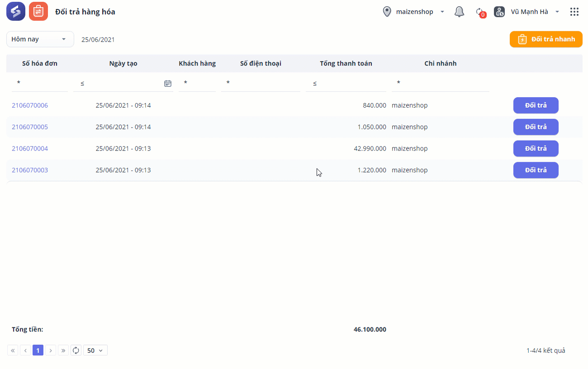The width and height of the screenshot is (588, 369).
Task: Click the 840.000 total cell
Action: tap(375, 105)
